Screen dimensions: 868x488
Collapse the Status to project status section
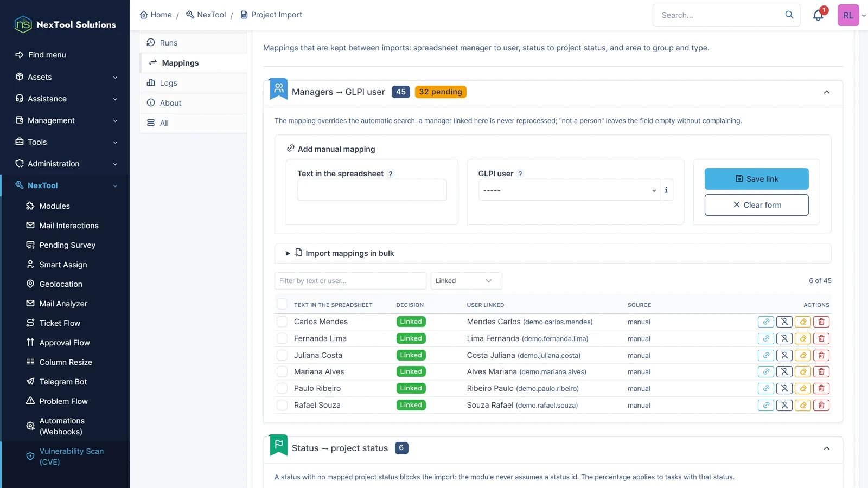pyautogui.click(x=826, y=448)
